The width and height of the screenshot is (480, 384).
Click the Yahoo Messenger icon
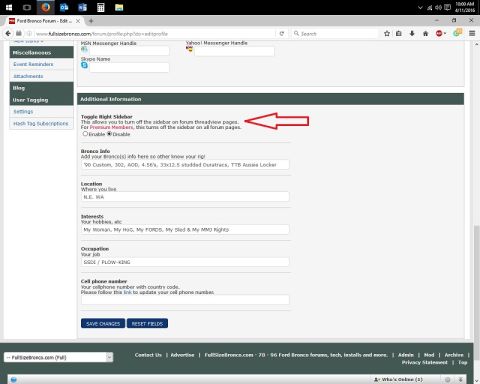pyautogui.click(x=190, y=49)
